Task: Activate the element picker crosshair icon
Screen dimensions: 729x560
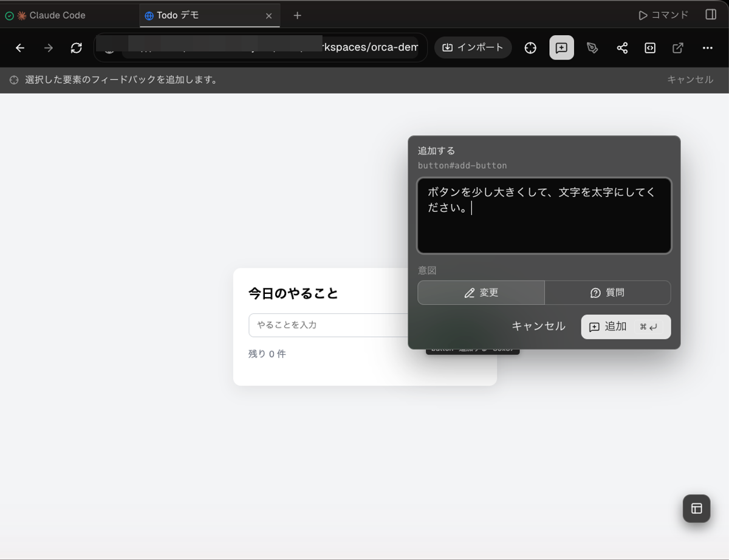Action: tap(530, 48)
